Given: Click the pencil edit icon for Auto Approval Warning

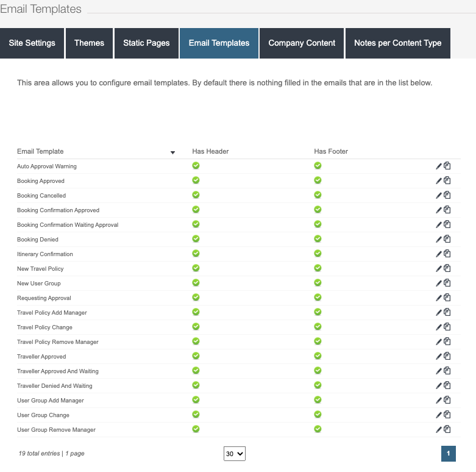Looking at the screenshot, I should [439, 166].
